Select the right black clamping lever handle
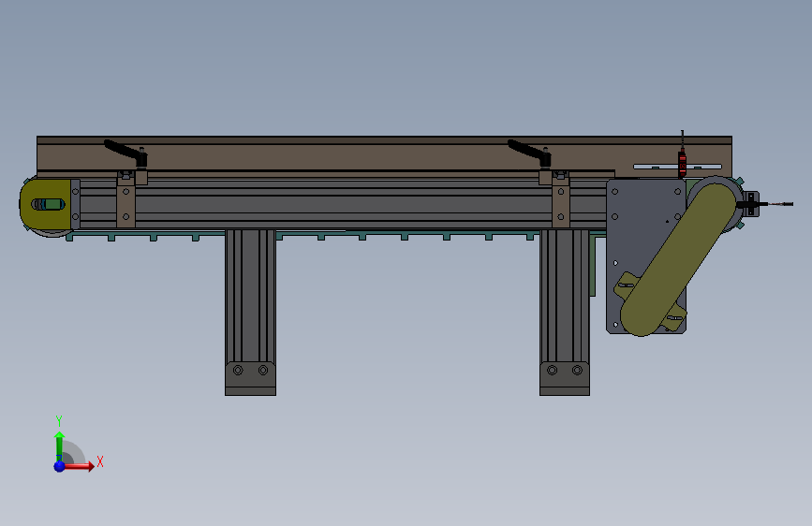The width and height of the screenshot is (812, 526). (529, 153)
